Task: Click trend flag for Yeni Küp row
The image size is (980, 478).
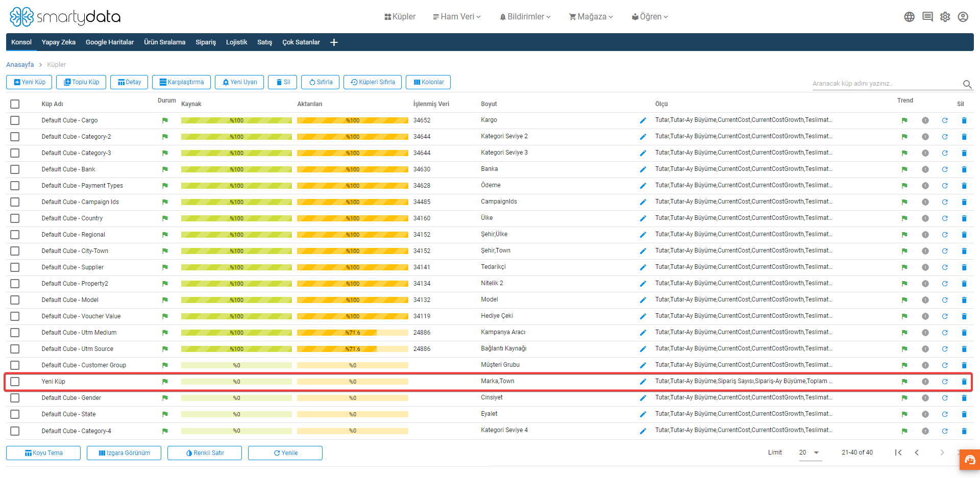Action: tap(904, 382)
